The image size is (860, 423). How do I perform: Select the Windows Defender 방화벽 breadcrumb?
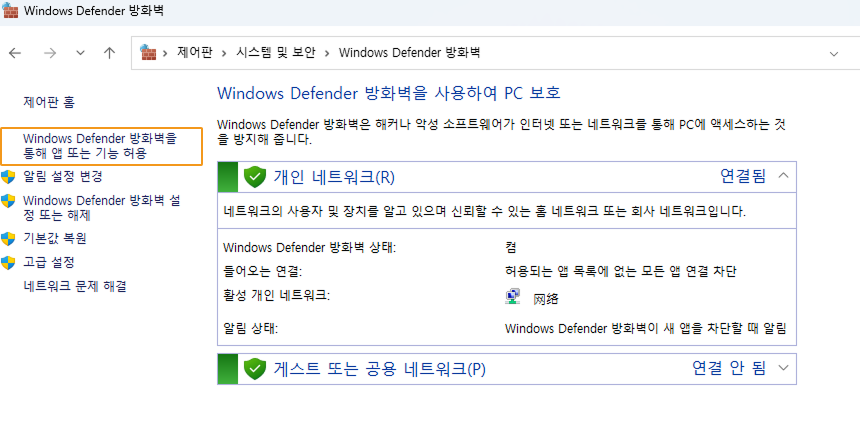pyautogui.click(x=409, y=53)
